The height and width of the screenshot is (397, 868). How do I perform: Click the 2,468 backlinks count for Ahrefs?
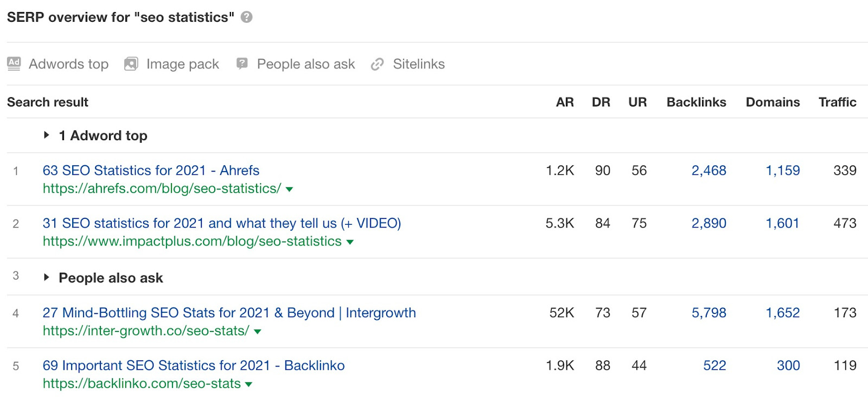(709, 171)
